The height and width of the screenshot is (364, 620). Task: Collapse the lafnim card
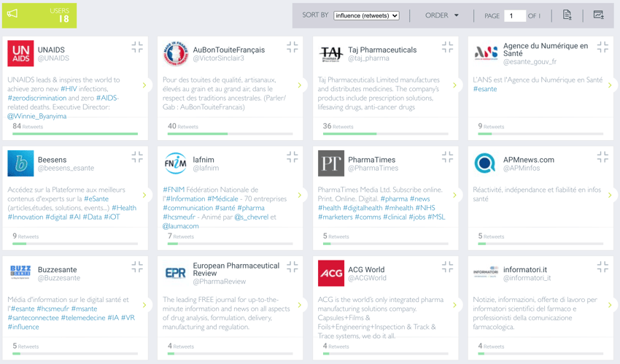click(292, 157)
